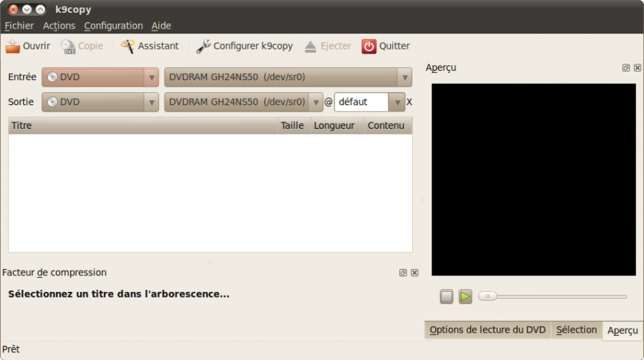Screen dimensions: 644x360
Task: Sort by the Titre column header
Action: tap(143, 125)
